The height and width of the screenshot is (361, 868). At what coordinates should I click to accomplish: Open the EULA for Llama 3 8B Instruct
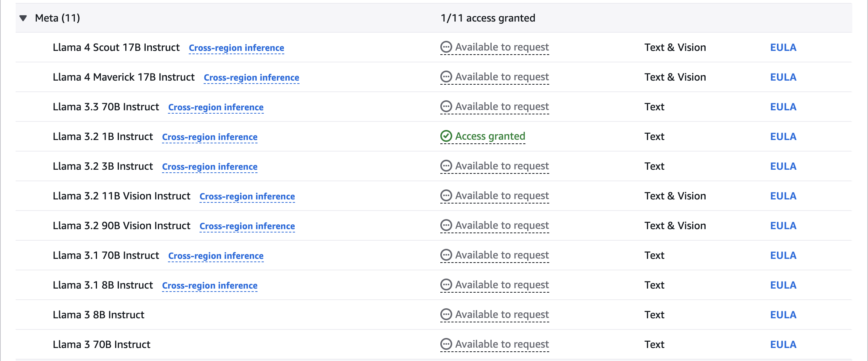point(783,315)
